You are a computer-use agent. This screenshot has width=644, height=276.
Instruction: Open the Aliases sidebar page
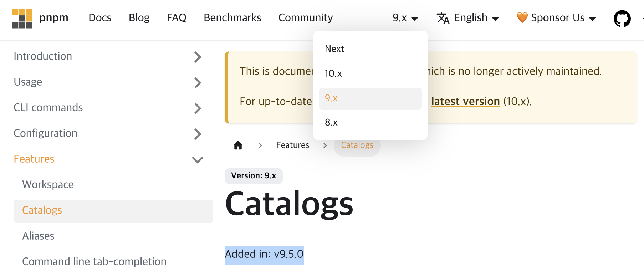click(38, 236)
